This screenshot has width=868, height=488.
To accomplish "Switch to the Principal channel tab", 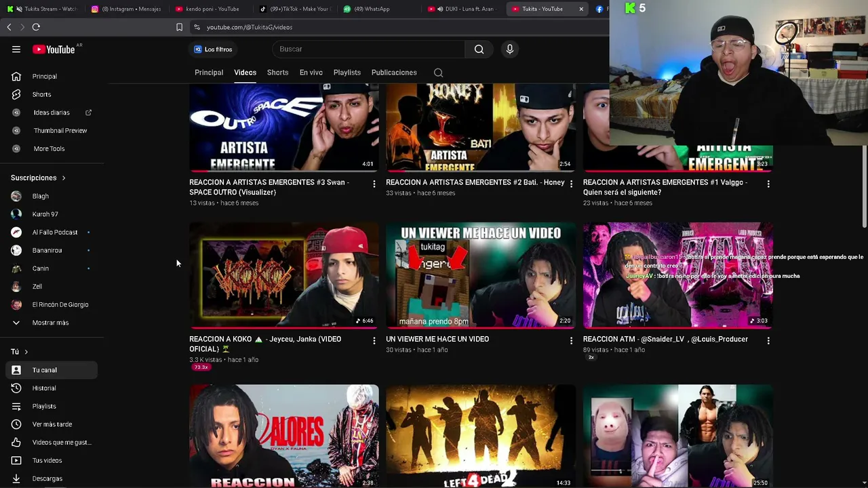I will (209, 73).
